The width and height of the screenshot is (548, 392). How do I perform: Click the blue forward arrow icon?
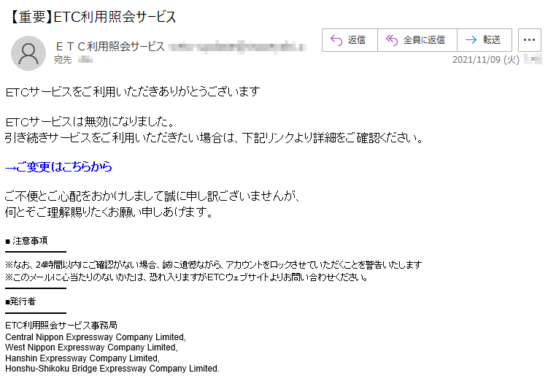471,40
